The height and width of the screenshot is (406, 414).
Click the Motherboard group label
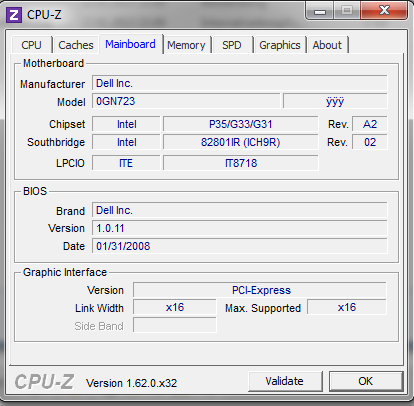tap(53, 63)
